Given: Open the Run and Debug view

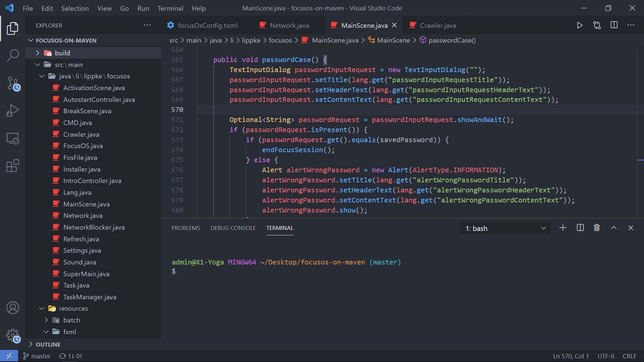Looking at the screenshot, I should click(13, 110).
